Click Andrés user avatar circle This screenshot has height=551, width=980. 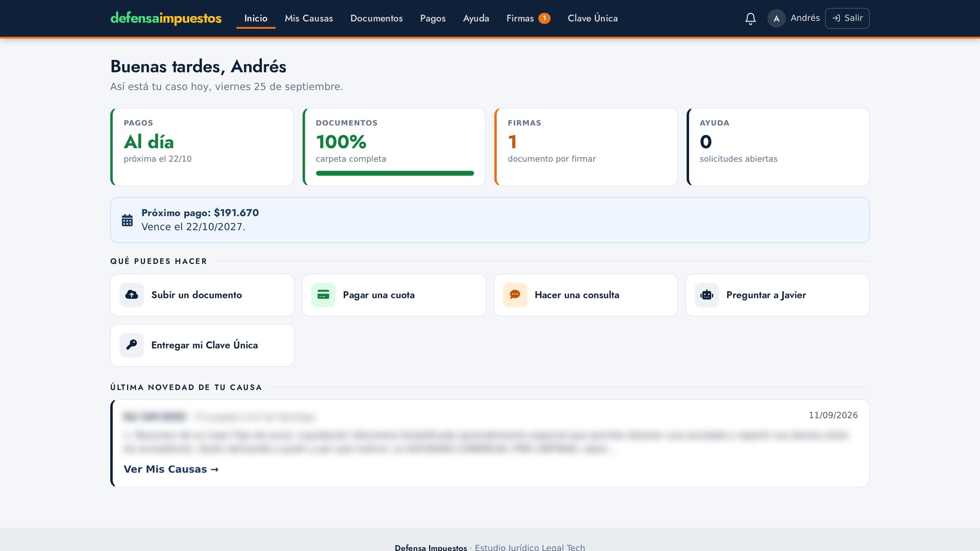776,18
